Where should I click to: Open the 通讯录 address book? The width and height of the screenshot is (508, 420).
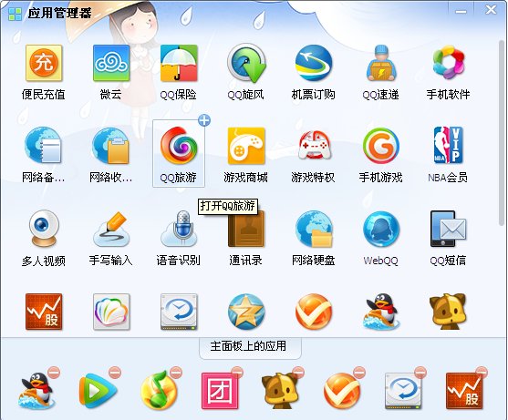click(x=246, y=229)
